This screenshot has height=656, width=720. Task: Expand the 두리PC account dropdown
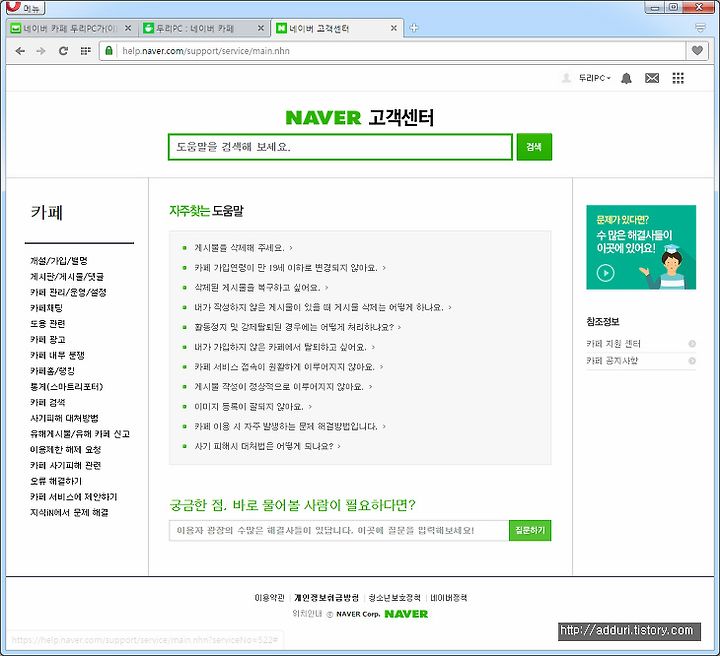[595, 78]
